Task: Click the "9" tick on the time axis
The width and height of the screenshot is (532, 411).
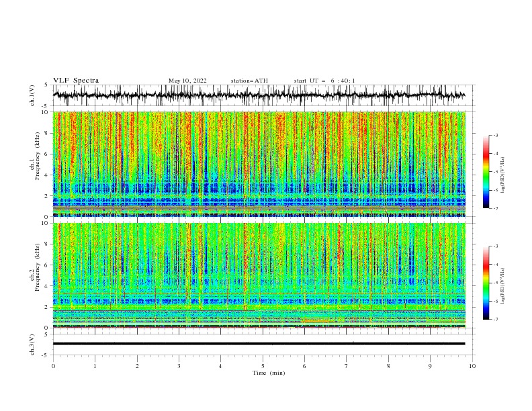Action: coord(430,366)
